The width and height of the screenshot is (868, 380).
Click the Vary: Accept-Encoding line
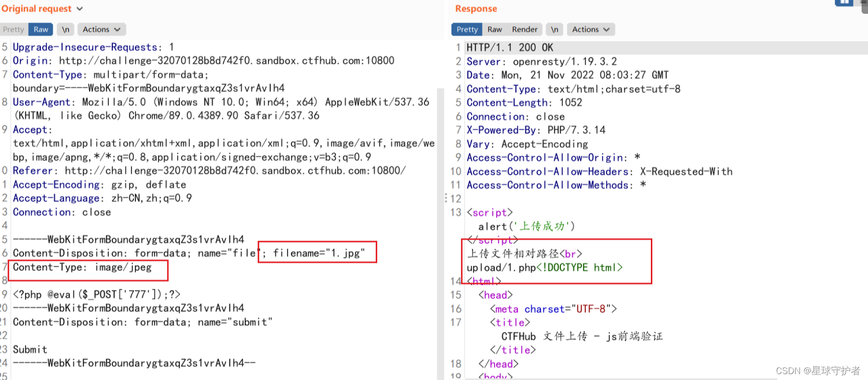pyautogui.click(x=527, y=144)
